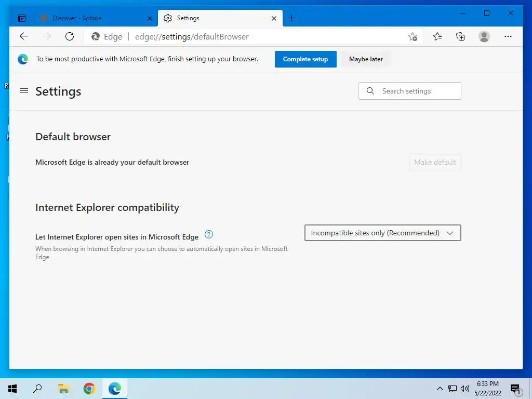Screen dimensions: 532x399
Task: Show hidden system tray icons
Action: (440, 389)
